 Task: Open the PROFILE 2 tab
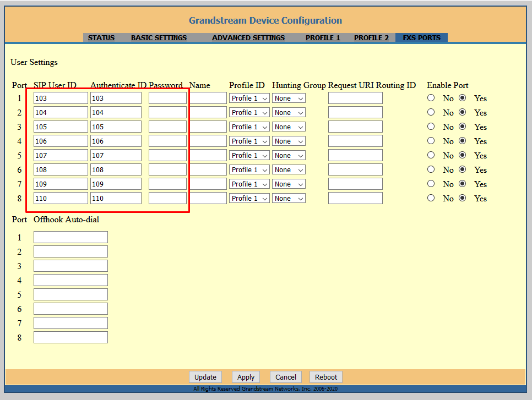(371, 38)
